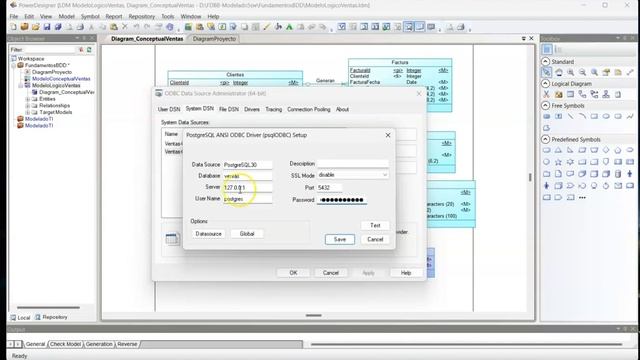Click the New model toolbar icon
This screenshot has width=640, height=360.
tap(13, 27)
